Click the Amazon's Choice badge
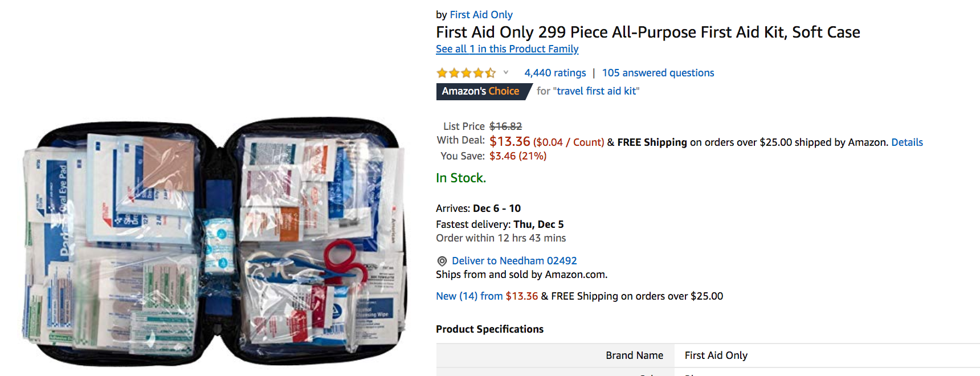 (x=480, y=91)
